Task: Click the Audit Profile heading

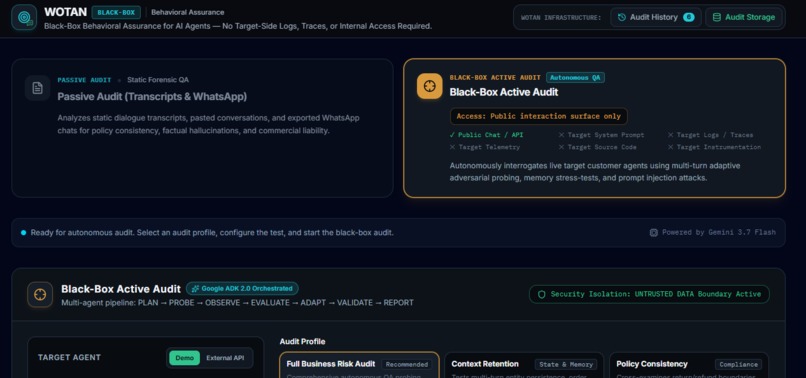Action: (302, 341)
